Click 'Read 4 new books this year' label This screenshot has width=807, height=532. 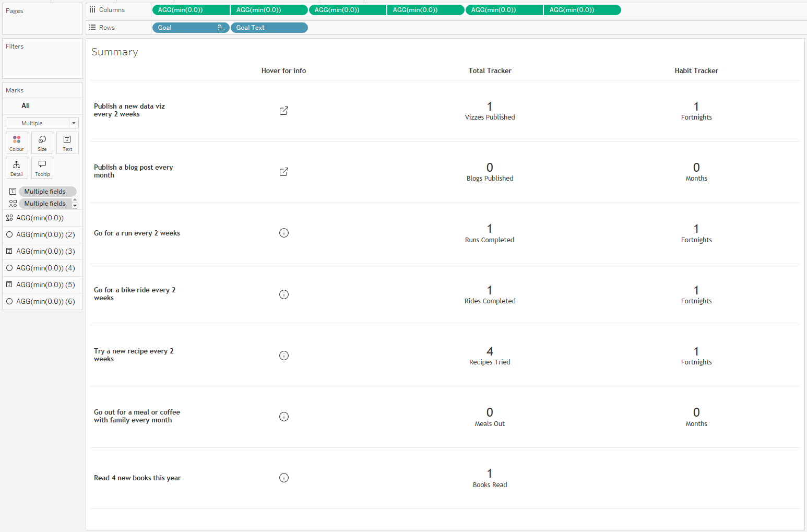137,478
